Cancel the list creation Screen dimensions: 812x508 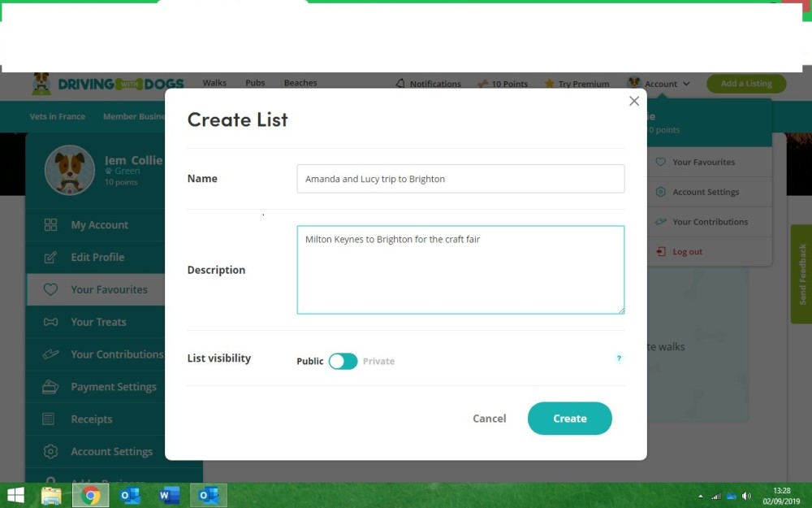click(x=489, y=419)
